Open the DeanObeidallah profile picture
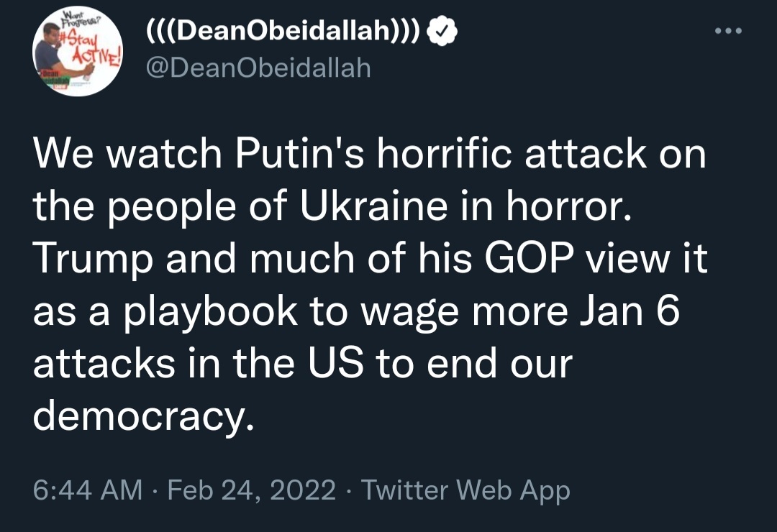This screenshot has width=777, height=532. coord(78,52)
